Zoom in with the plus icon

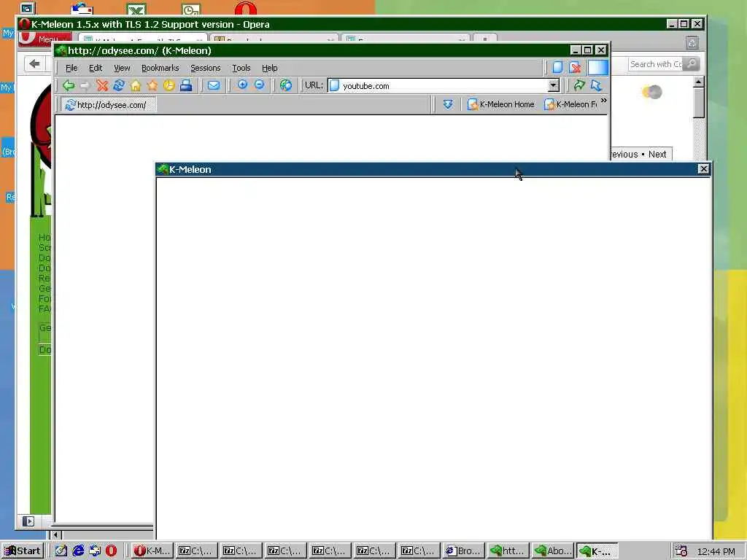coord(242,85)
